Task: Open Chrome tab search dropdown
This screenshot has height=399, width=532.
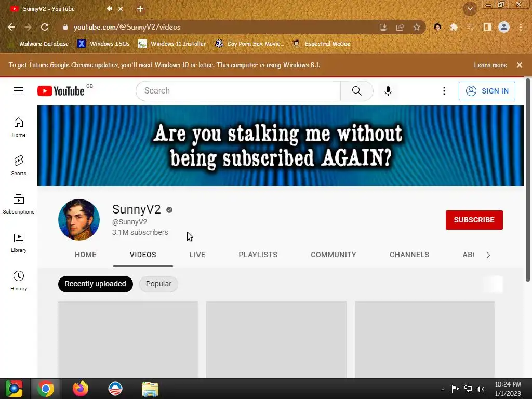Action: [470, 9]
